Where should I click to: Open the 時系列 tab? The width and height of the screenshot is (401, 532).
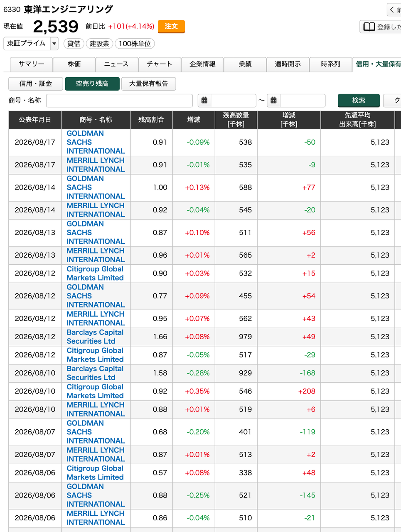click(331, 64)
